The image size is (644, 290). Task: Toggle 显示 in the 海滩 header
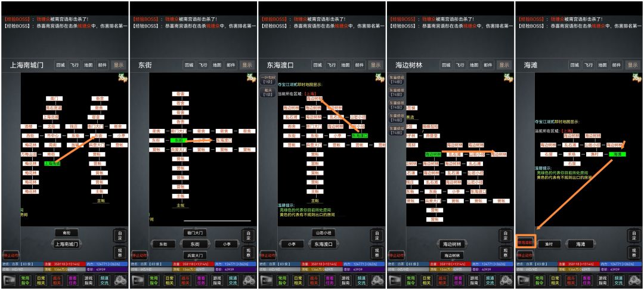point(633,65)
